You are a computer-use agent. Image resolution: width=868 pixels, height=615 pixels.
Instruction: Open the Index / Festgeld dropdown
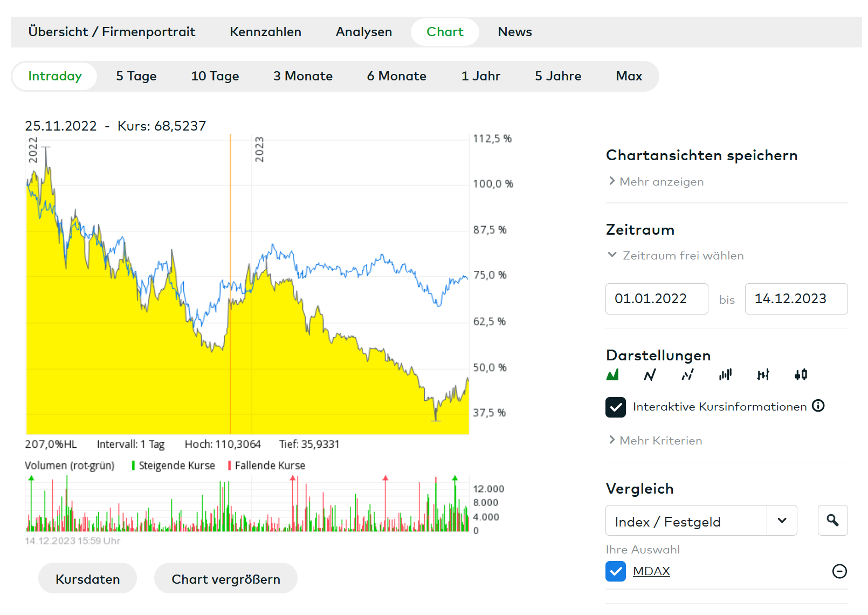(x=782, y=521)
